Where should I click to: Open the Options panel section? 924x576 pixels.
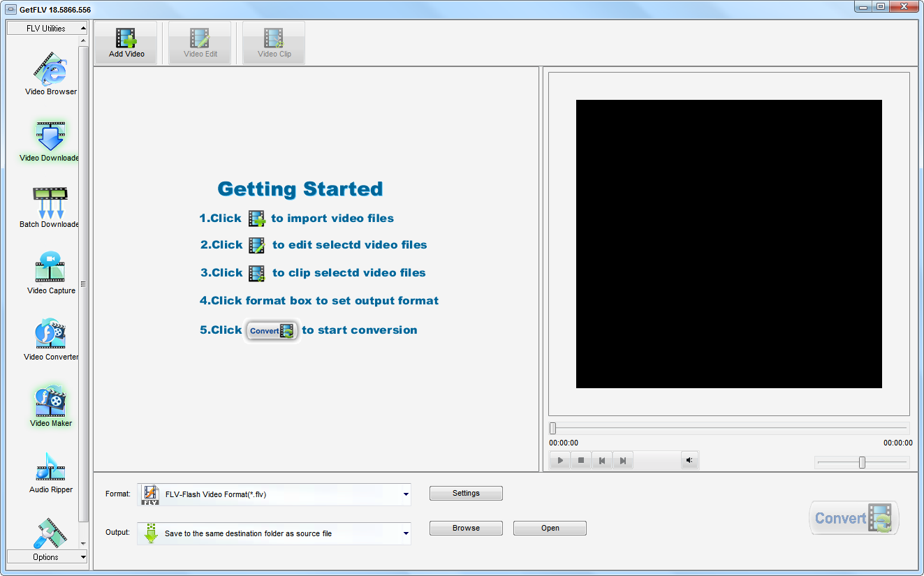tap(47, 557)
